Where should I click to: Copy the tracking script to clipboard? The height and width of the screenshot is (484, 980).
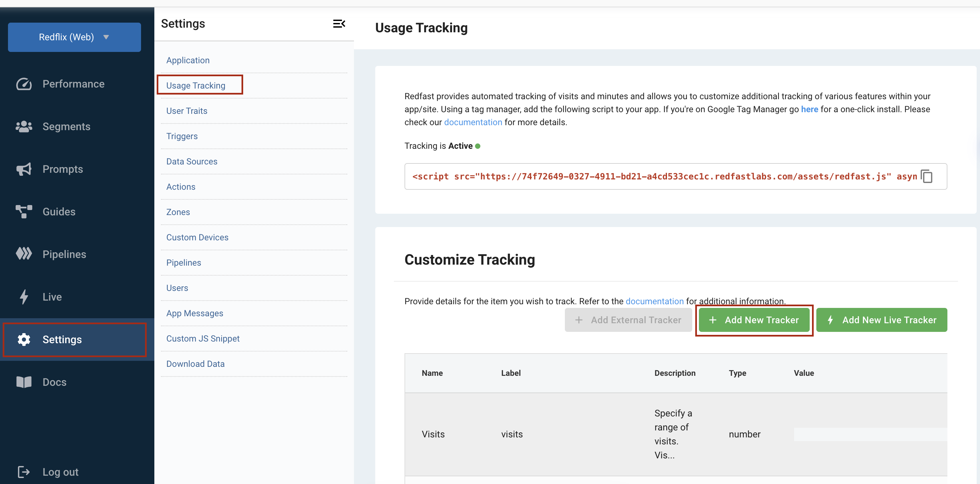coord(926,176)
